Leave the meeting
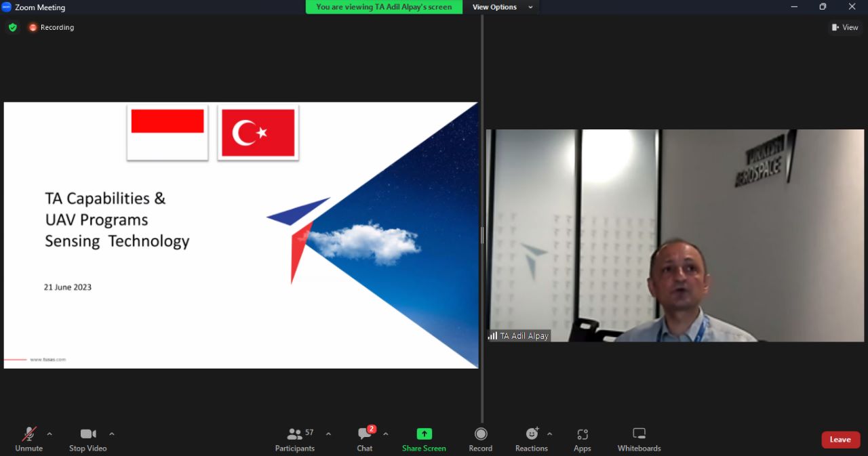The height and width of the screenshot is (456, 868). click(x=841, y=440)
